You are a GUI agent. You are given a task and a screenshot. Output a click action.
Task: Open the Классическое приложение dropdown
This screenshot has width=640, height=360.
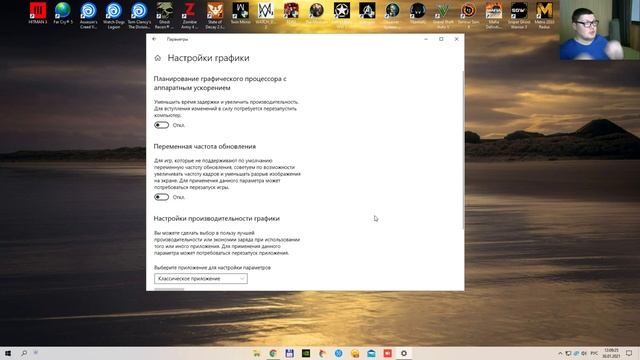click(201, 278)
